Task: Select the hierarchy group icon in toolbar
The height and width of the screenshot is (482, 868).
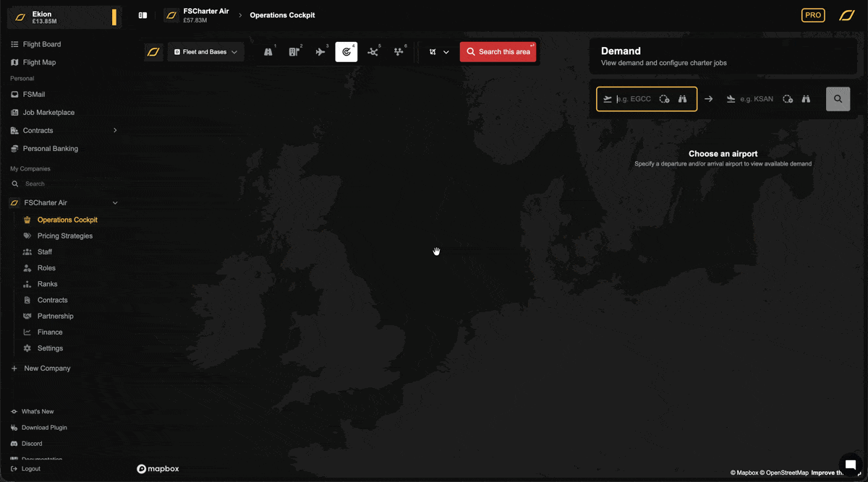Action: (399, 52)
